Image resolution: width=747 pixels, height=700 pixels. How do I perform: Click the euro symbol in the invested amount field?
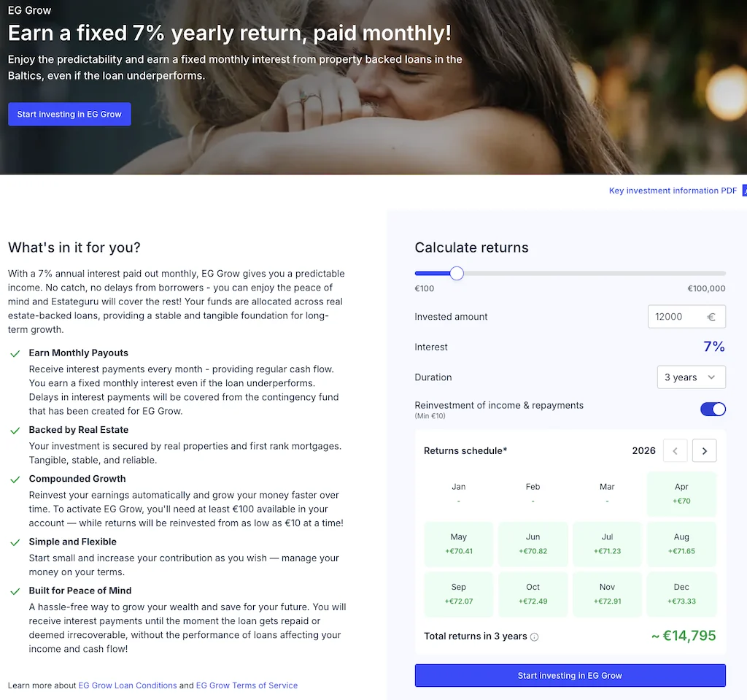click(711, 317)
